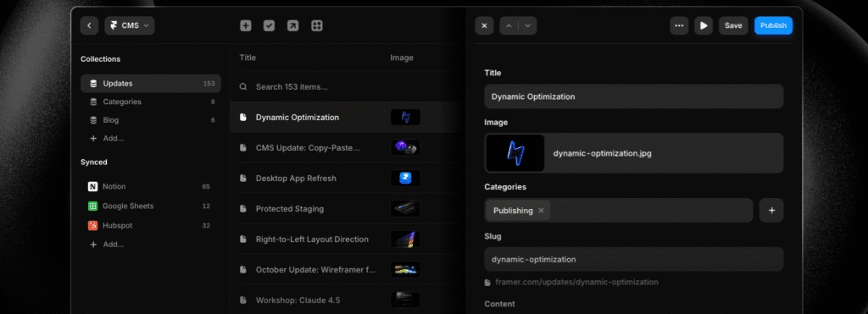Viewport: 868px width, 314px height.
Task: Select the Categories collection
Action: coord(151,102)
